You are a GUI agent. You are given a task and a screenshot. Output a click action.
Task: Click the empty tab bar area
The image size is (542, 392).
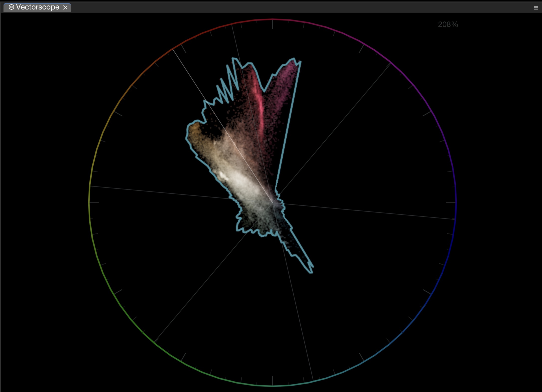pyautogui.click(x=299, y=7)
